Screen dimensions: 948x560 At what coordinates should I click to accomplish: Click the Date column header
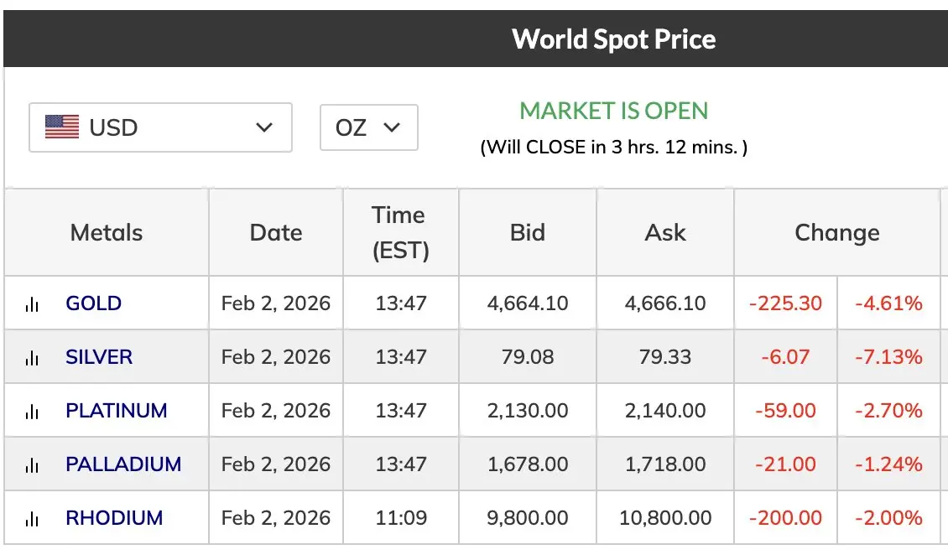(x=276, y=232)
